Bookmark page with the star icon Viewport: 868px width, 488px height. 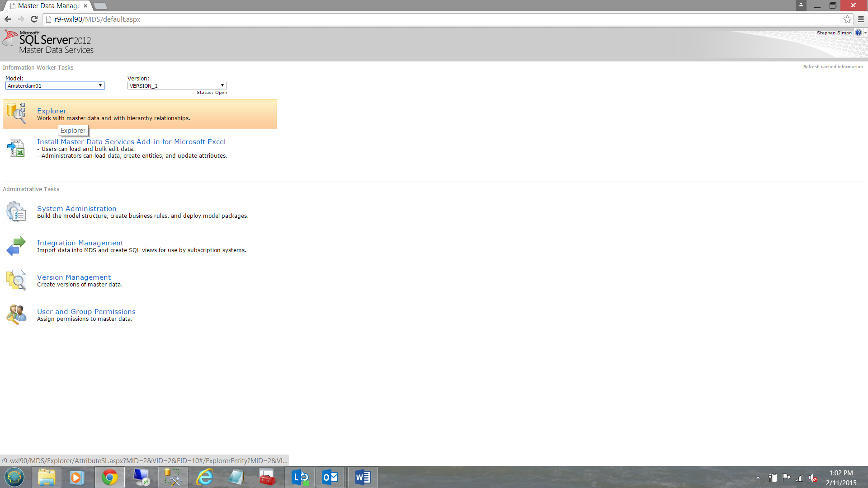pos(847,19)
